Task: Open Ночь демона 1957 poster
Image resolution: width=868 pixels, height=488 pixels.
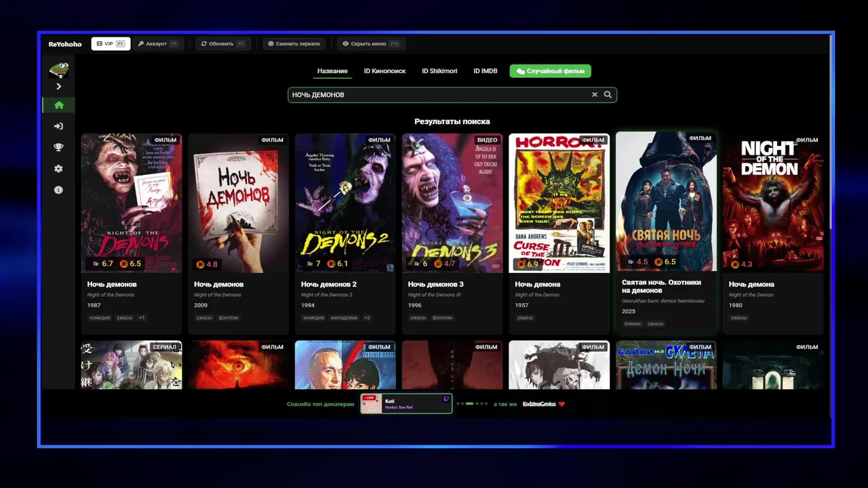Action: tap(559, 203)
